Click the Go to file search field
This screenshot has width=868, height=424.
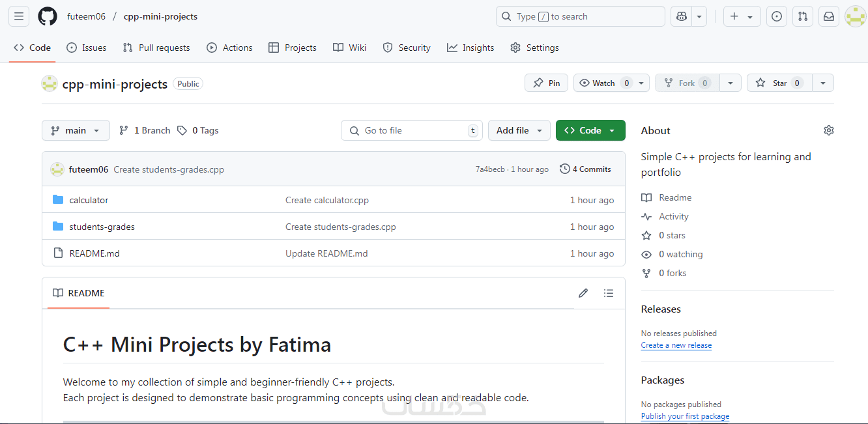click(412, 130)
